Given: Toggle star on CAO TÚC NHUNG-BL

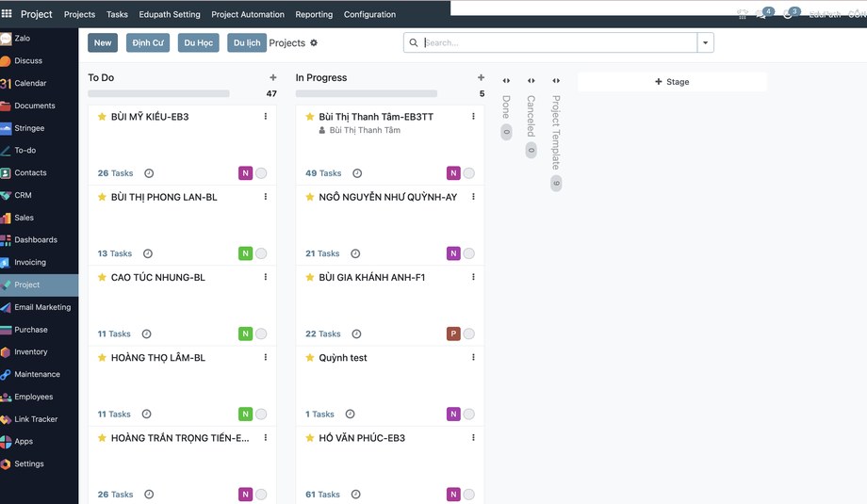Looking at the screenshot, I should (x=102, y=277).
